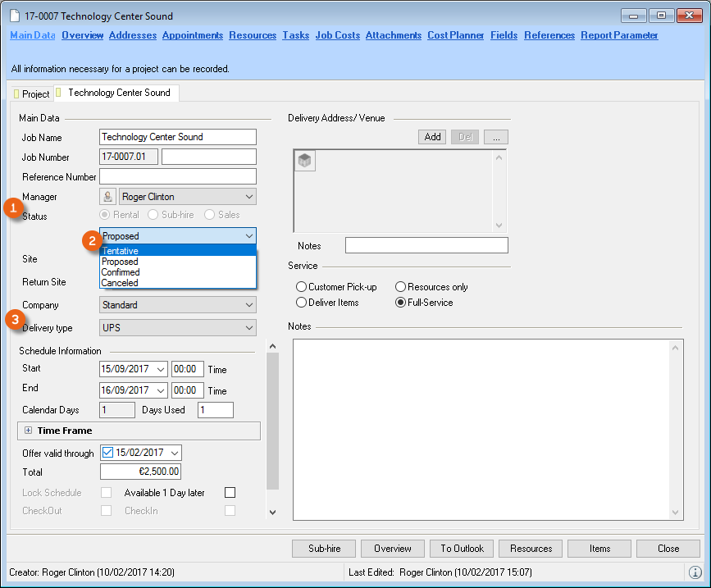
Task: Enable the Available 1 Day later checkbox
Action: 230,493
